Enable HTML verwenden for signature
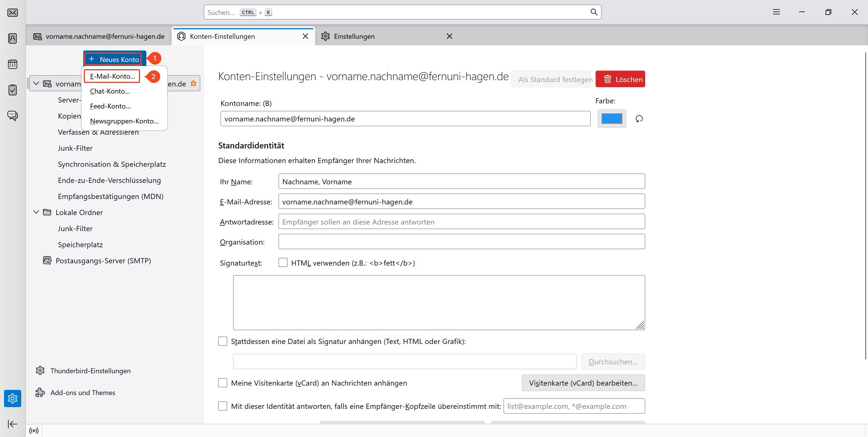The height and width of the screenshot is (437, 868). (x=283, y=262)
